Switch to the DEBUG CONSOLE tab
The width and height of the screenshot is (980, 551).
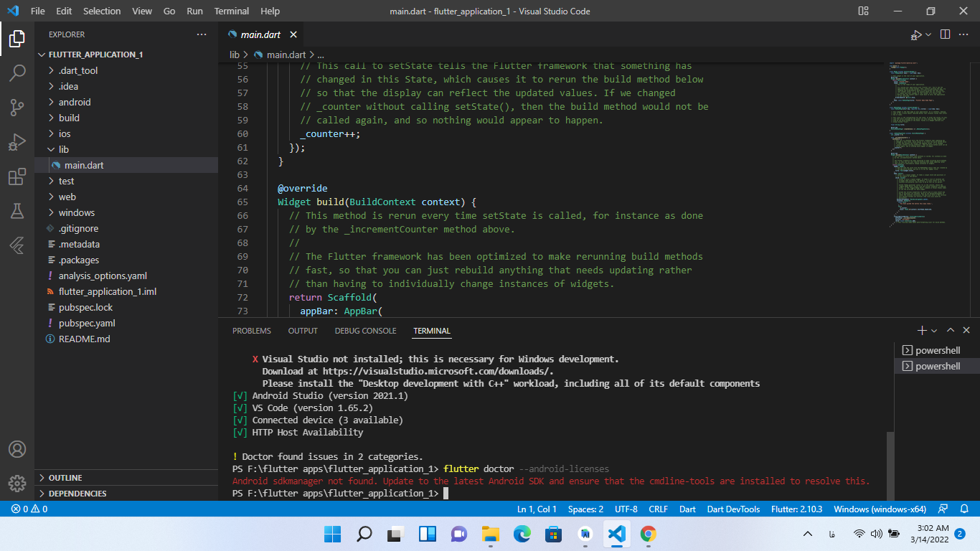[365, 331]
